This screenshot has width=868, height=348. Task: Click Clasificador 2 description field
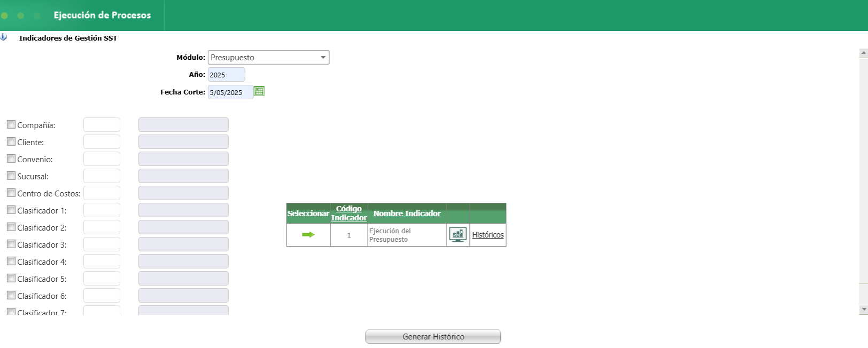(183, 227)
